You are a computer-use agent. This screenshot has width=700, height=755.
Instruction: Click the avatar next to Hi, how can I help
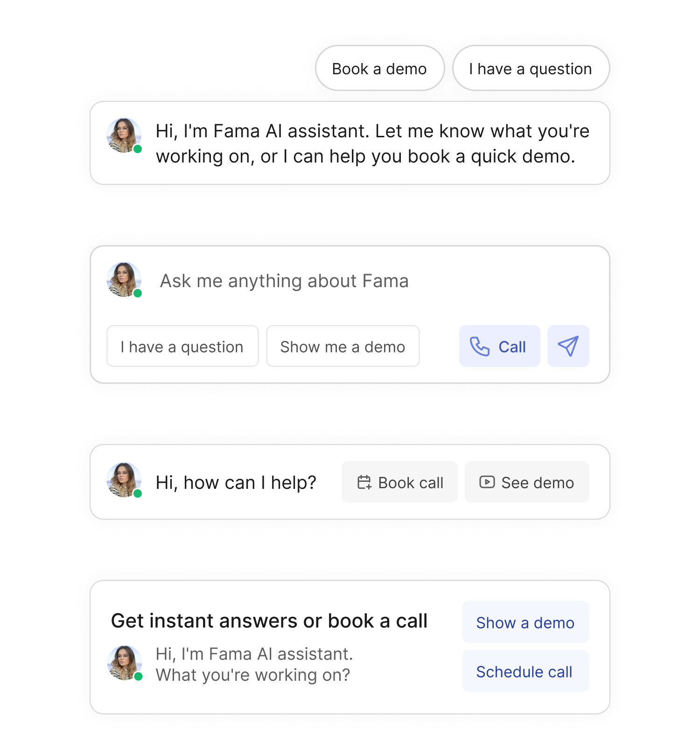[x=124, y=480]
